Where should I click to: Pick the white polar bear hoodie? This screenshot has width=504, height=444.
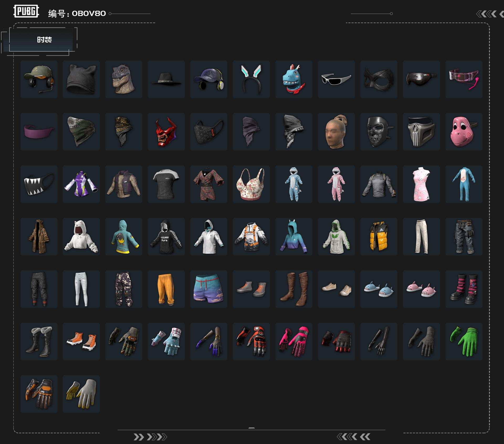coord(81,237)
